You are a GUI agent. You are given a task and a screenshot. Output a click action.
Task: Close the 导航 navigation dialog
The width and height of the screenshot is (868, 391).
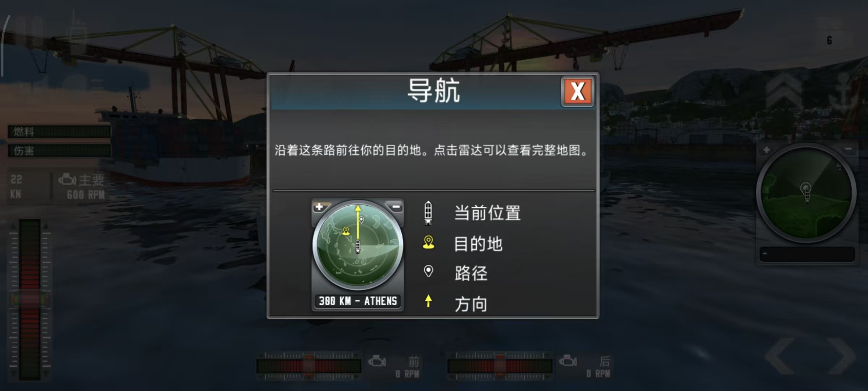[x=578, y=91]
